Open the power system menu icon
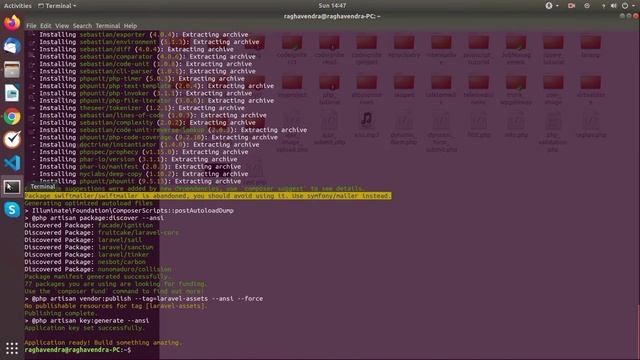The width and height of the screenshot is (640, 360). pyautogui.click(x=625, y=6)
